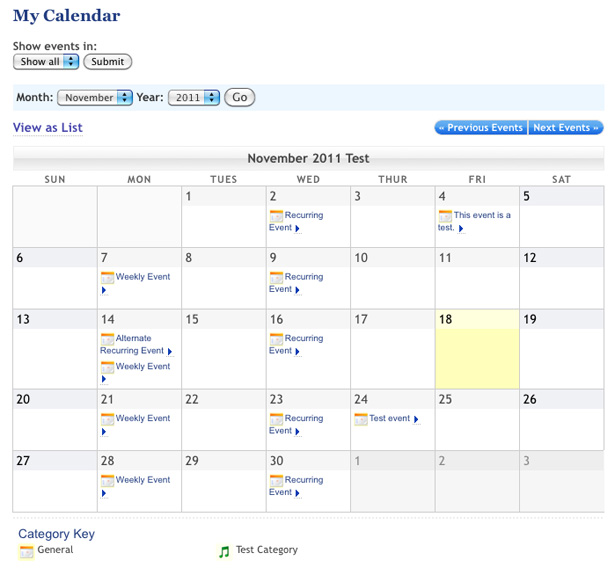Click the General icon in Category Key

(26, 551)
